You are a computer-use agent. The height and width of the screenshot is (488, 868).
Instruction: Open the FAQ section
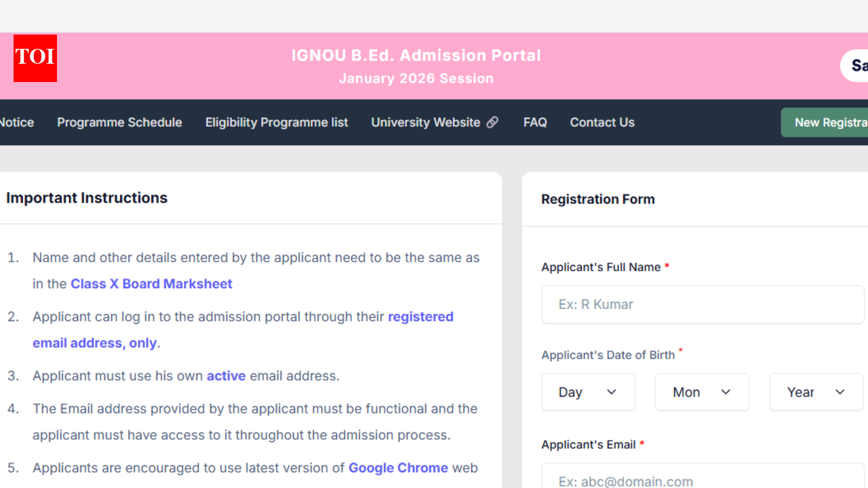click(x=535, y=122)
